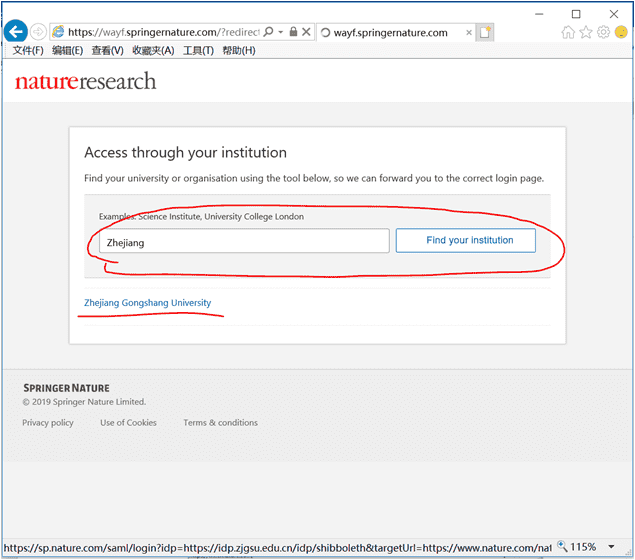Screen dimensions: 635x560
Task: Open the browser settings gear icon
Action: point(603,32)
